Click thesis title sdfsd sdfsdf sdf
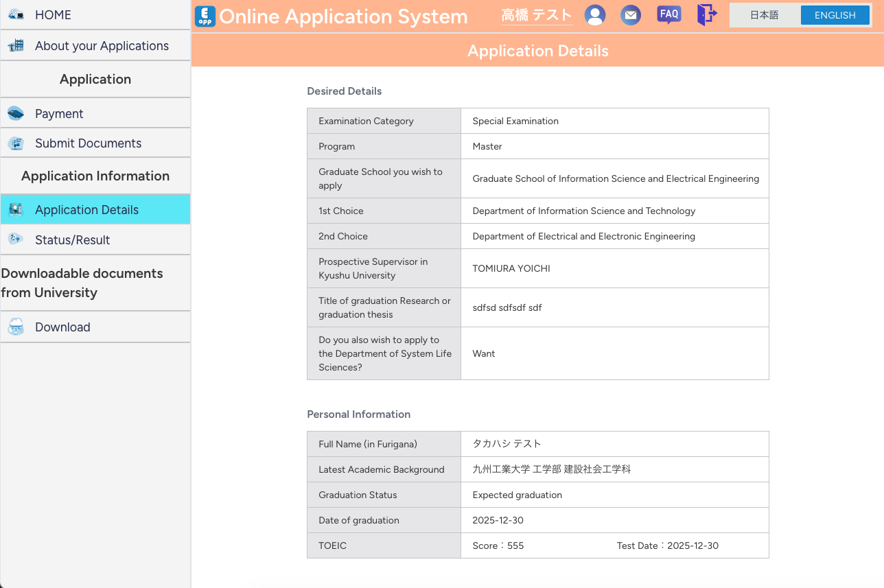The height and width of the screenshot is (588, 884). click(507, 307)
